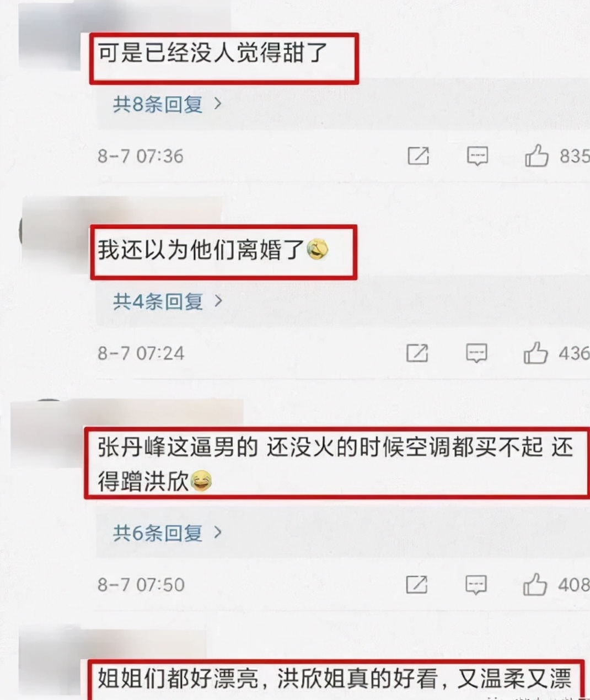This screenshot has height=700, width=590.
Task: Open reply box for the 8-7 07:24 comment
Action: click(476, 353)
